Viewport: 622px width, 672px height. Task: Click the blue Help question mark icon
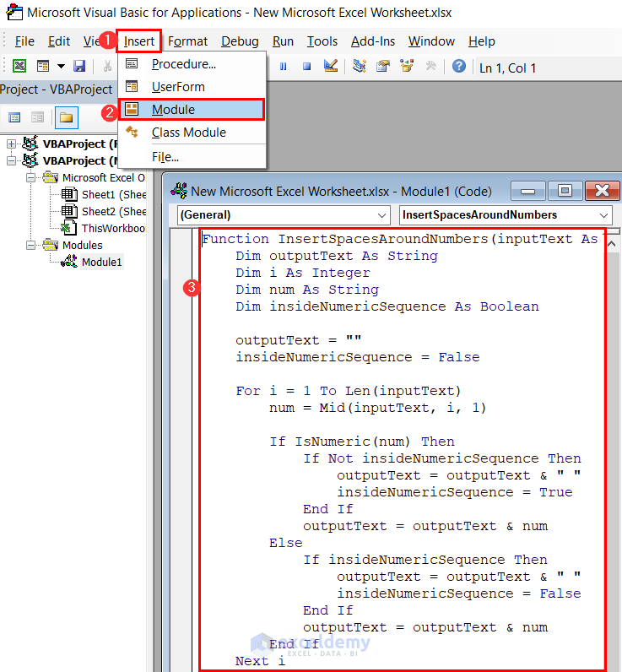point(459,66)
